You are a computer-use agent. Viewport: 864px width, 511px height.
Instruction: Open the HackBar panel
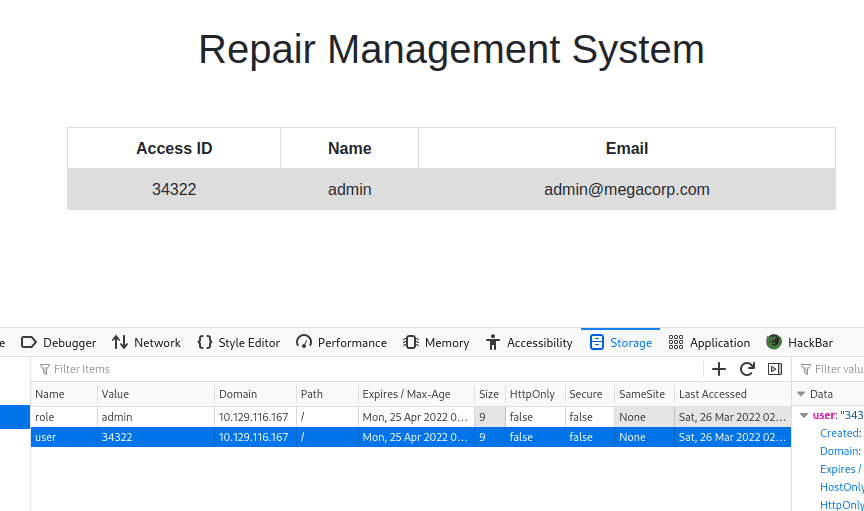[x=799, y=342]
